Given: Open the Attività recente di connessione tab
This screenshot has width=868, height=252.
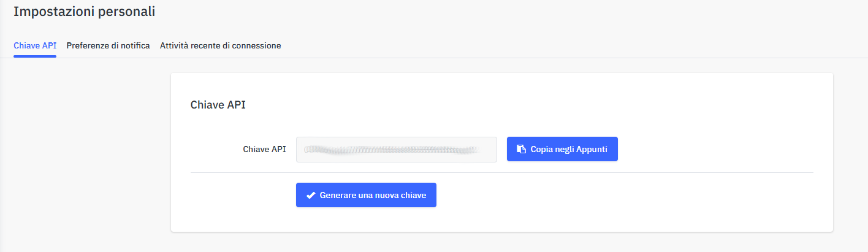Looking at the screenshot, I should [x=221, y=46].
